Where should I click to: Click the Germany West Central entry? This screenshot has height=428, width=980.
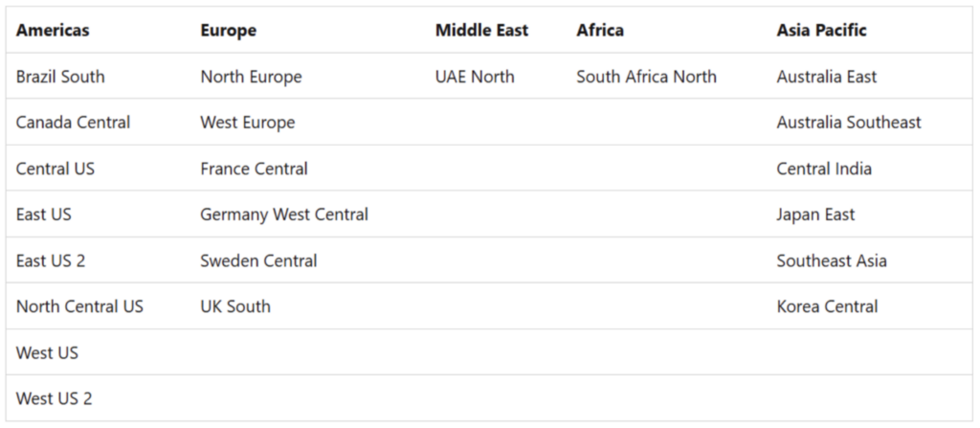pyautogui.click(x=284, y=214)
